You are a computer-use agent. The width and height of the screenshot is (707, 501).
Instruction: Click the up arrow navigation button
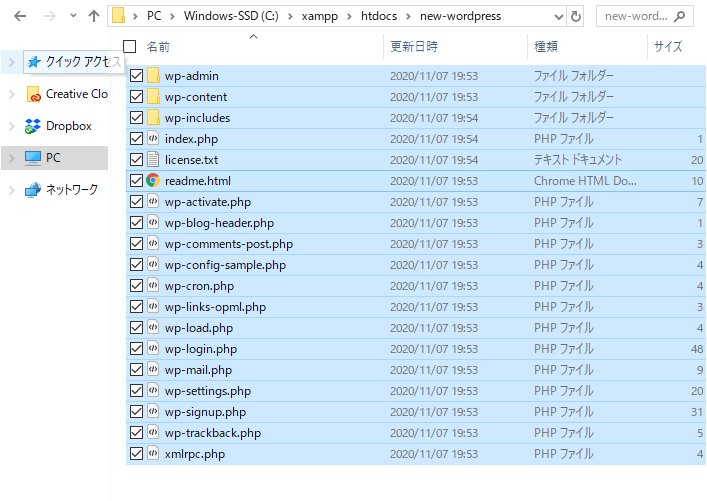(x=93, y=16)
